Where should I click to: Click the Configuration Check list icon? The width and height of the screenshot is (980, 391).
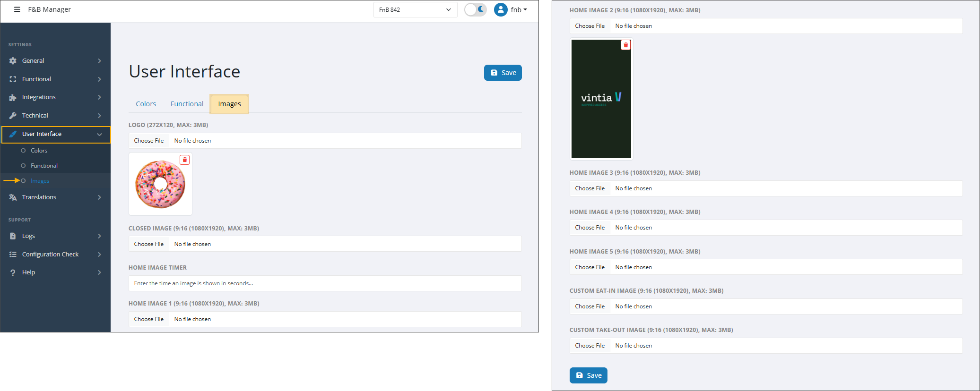coord(13,255)
